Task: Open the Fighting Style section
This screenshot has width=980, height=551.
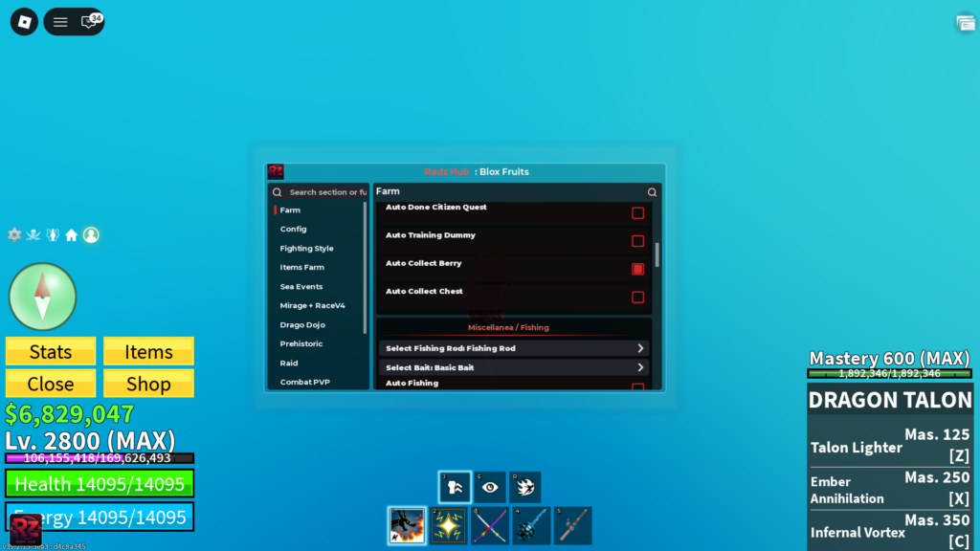Action: (x=307, y=249)
